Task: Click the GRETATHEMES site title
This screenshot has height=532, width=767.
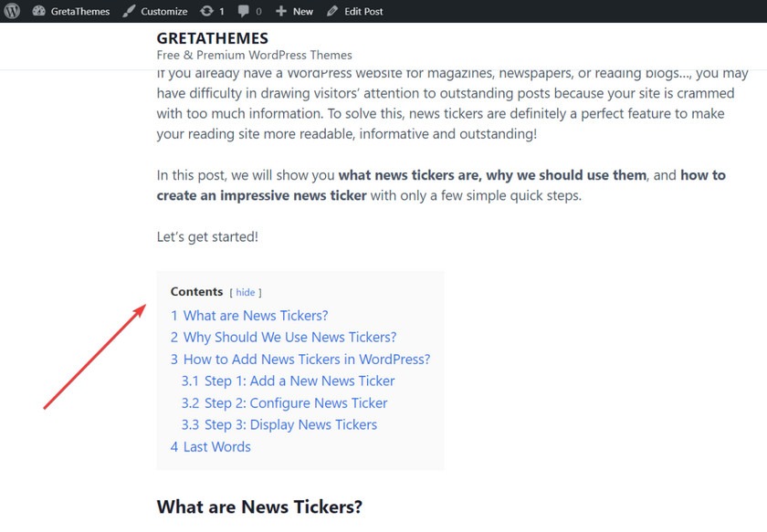Action: coord(212,38)
